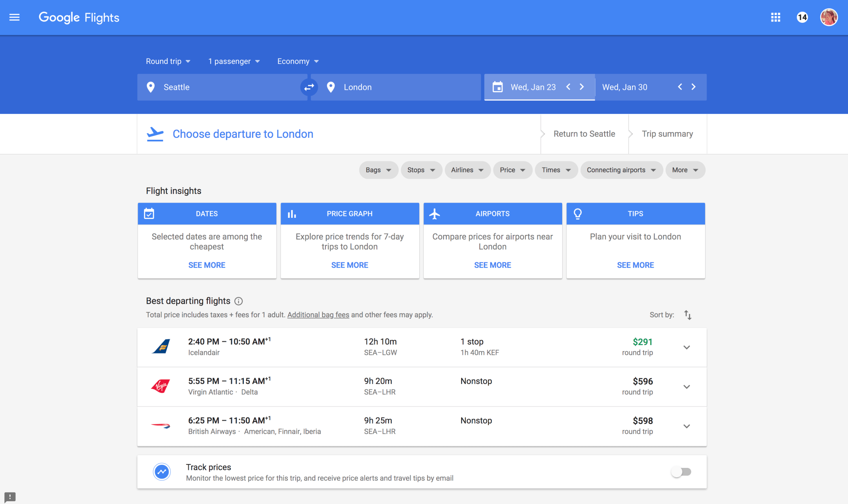The width and height of the screenshot is (848, 504).
Task: Go to Google Flights home logo
Action: point(79,18)
